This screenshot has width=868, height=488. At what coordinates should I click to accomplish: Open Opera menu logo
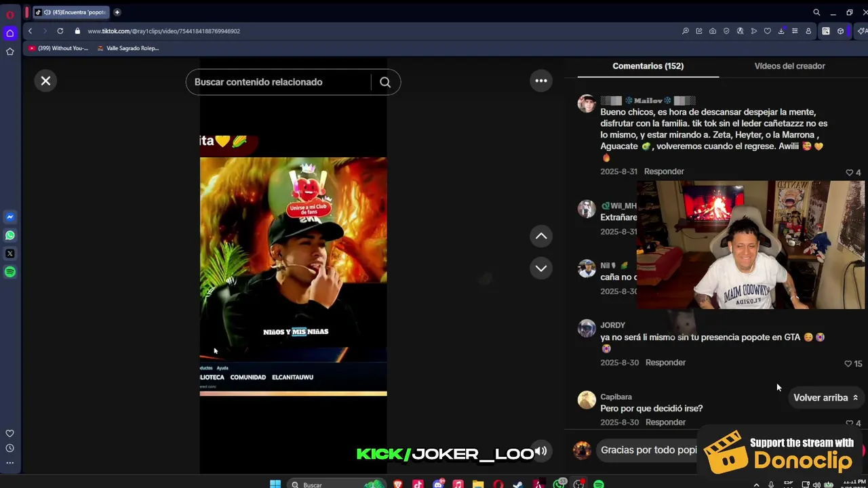9,14
